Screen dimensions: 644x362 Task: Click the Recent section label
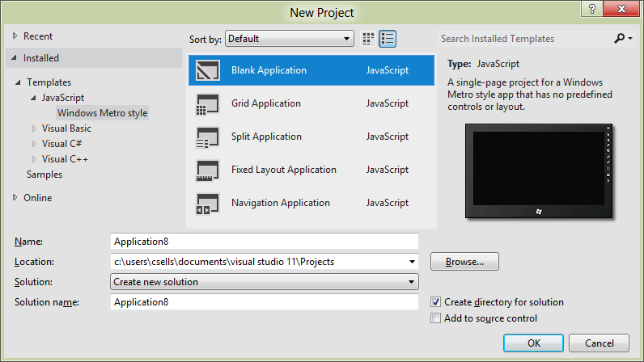point(38,36)
